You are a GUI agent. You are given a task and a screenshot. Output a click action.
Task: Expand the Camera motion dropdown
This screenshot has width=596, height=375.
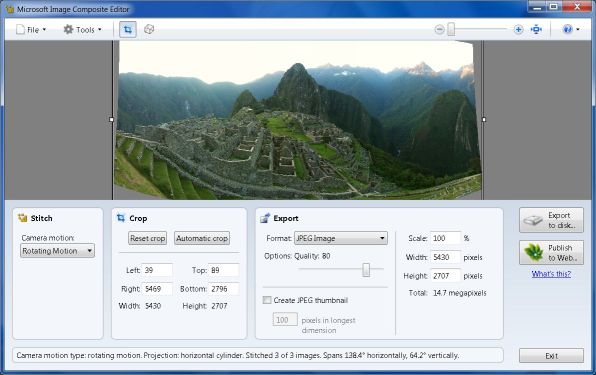(57, 251)
